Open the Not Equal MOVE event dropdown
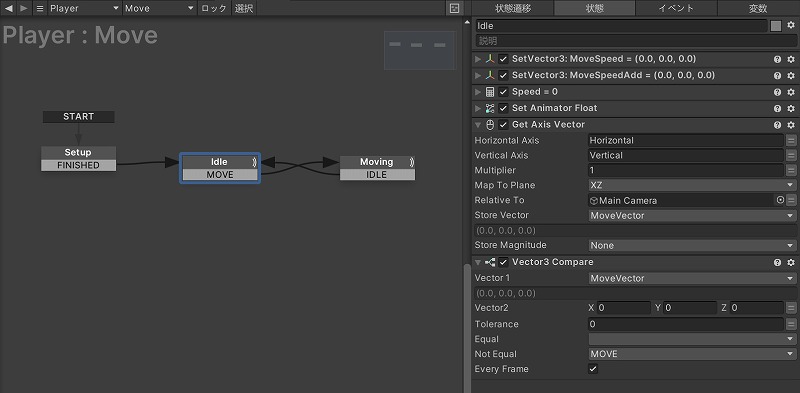The width and height of the screenshot is (800, 393). pos(692,354)
